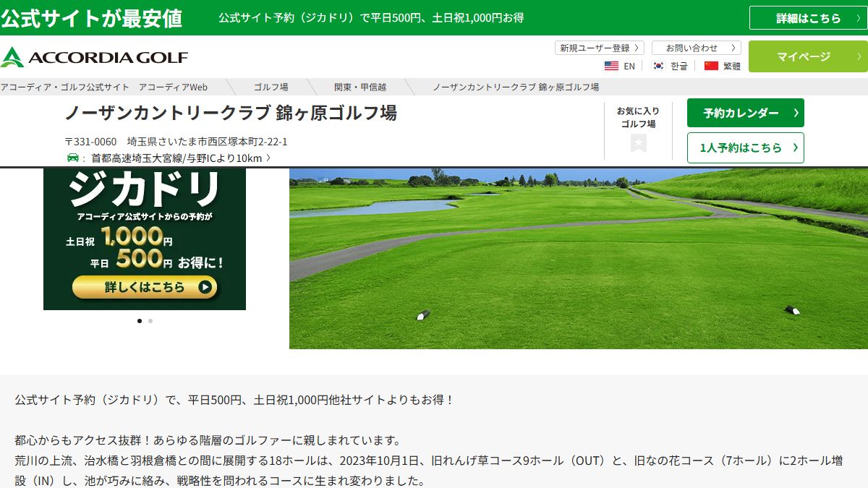
Task: Open 新規ユーザー登録 link
Action: click(x=600, y=48)
